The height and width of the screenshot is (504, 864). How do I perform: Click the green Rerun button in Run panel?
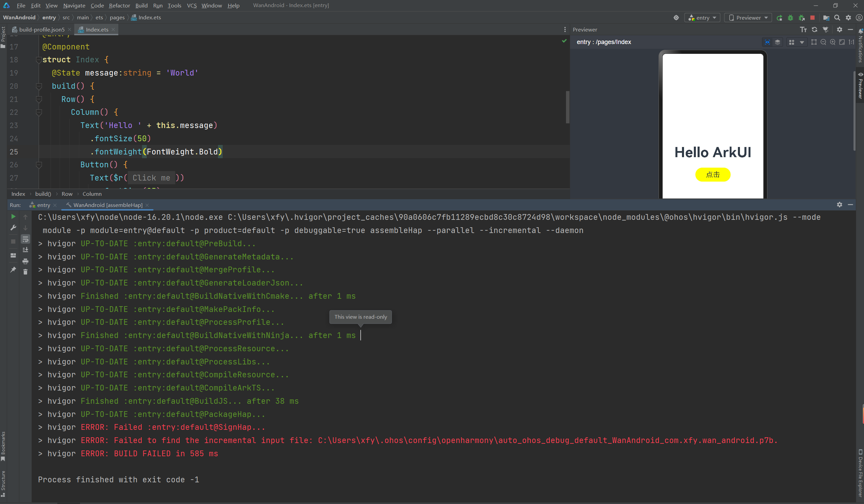[x=13, y=216]
